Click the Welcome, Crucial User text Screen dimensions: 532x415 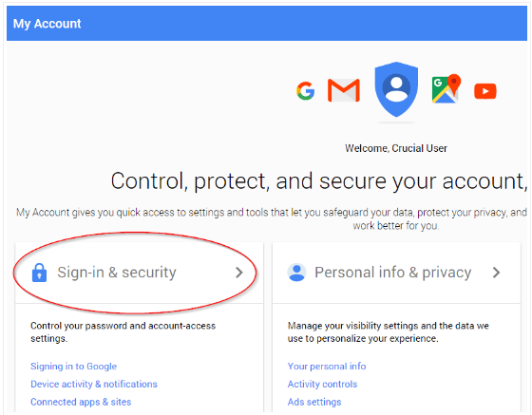click(x=396, y=148)
